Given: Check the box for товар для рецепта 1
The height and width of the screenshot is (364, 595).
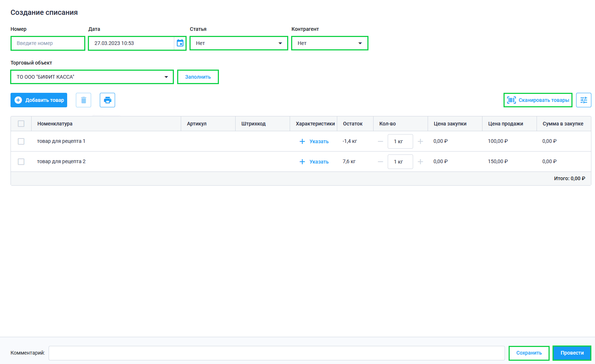Looking at the screenshot, I should (x=21, y=141).
